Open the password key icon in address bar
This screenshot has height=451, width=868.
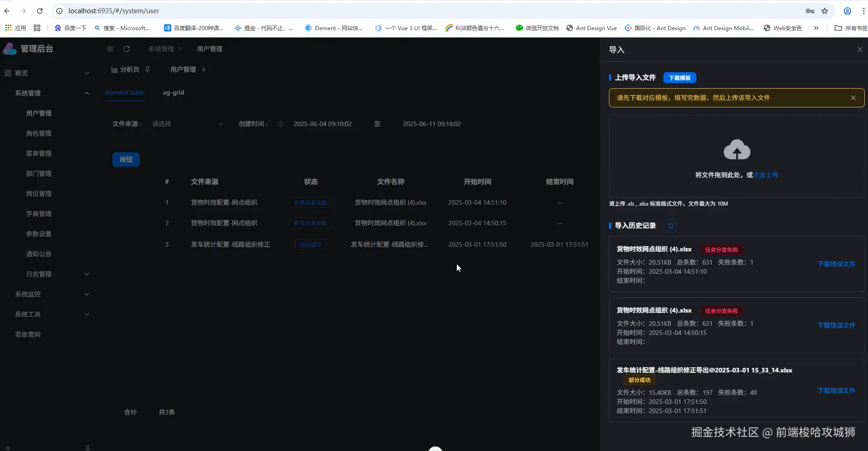(810, 11)
